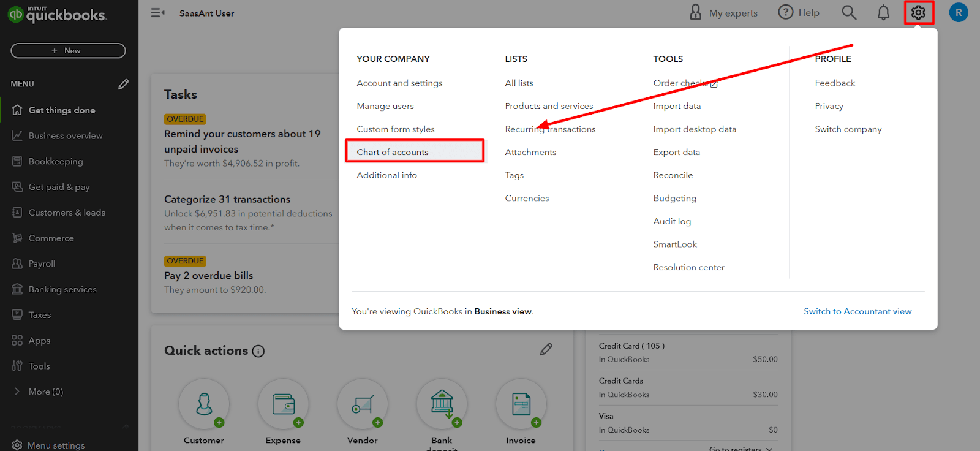Select Manage users

(x=385, y=106)
